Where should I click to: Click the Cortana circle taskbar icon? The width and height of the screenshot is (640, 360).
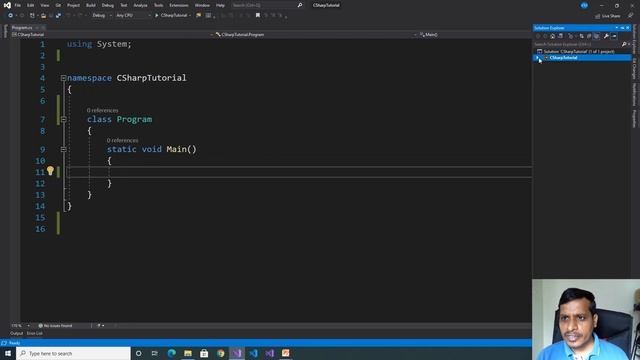click(x=138, y=353)
